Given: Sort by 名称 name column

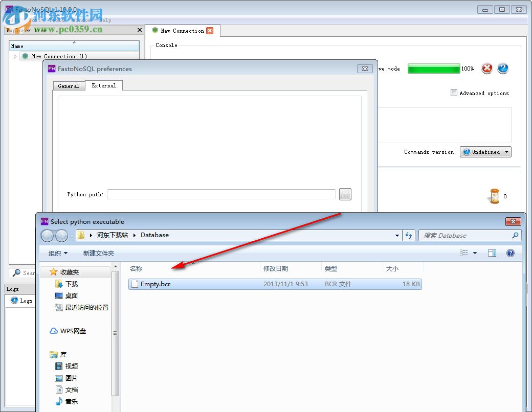Looking at the screenshot, I should pyautogui.click(x=136, y=268).
